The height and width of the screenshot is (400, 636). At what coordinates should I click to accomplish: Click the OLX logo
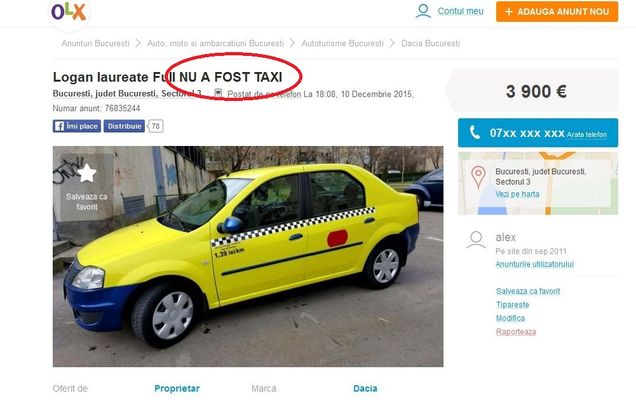point(69,12)
